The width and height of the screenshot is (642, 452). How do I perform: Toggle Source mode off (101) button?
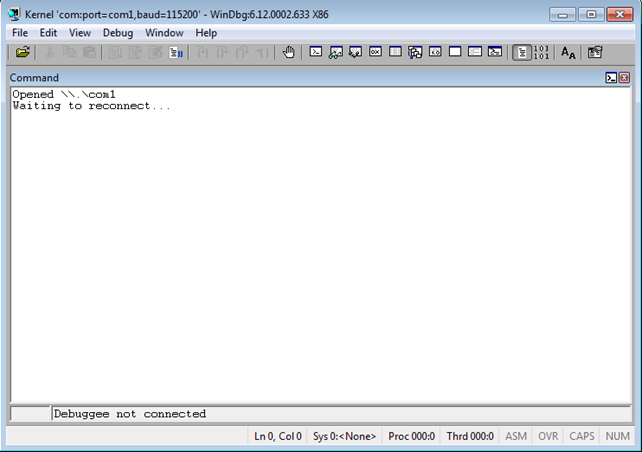tap(542, 53)
